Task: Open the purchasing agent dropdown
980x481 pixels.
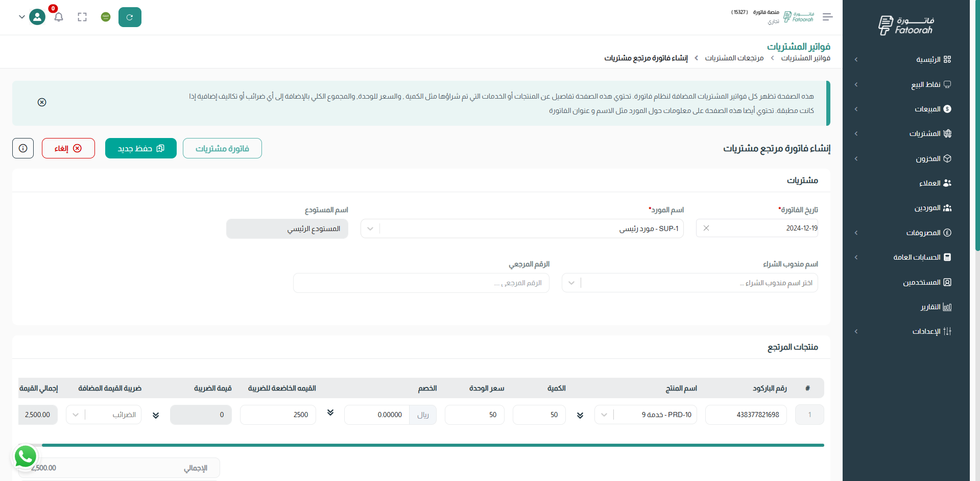Action: [x=690, y=283]
